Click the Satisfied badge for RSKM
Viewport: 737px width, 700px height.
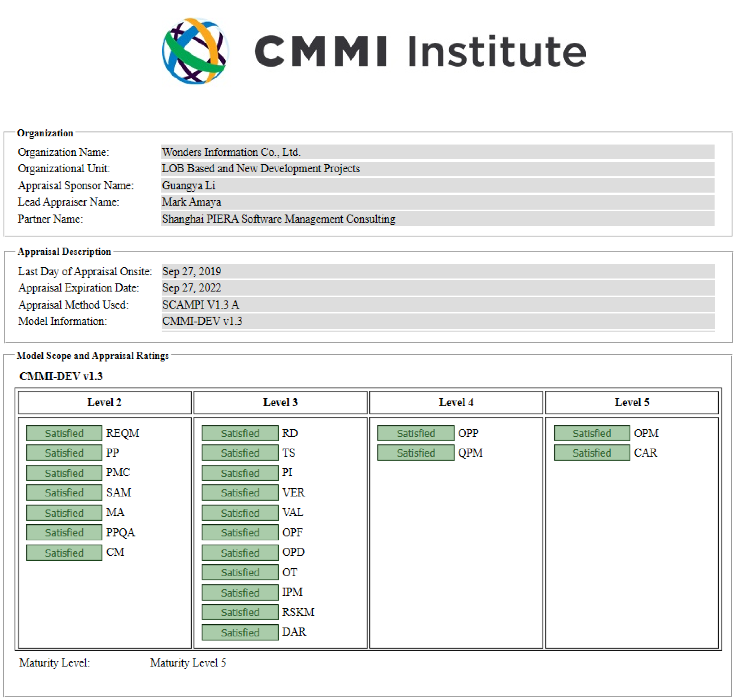pyautogui.click(x=240, y=612)
